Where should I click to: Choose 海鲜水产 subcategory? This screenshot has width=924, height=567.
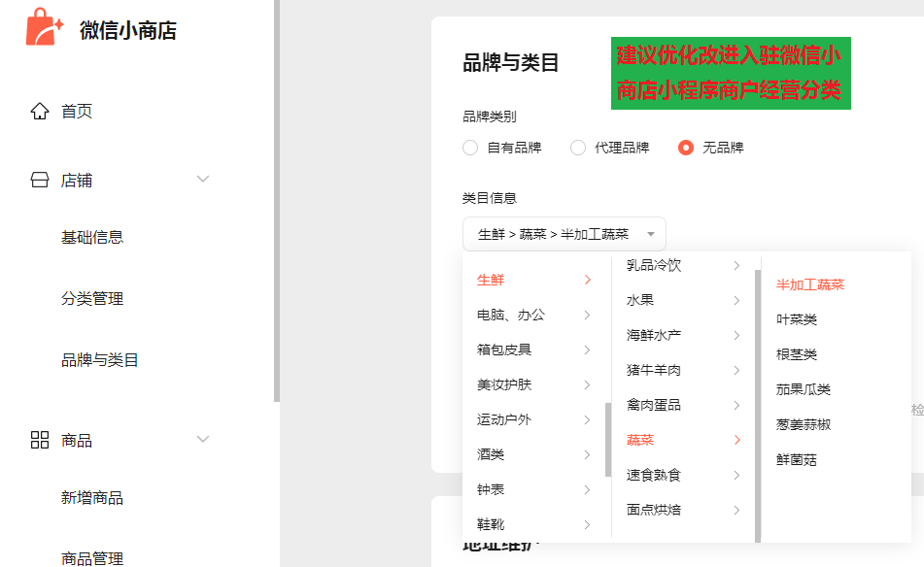coord(654,335)
